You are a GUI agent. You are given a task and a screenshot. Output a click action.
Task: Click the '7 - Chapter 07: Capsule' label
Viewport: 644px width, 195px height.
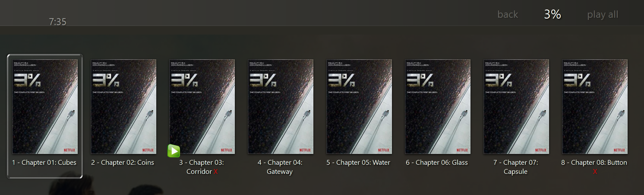516,167
